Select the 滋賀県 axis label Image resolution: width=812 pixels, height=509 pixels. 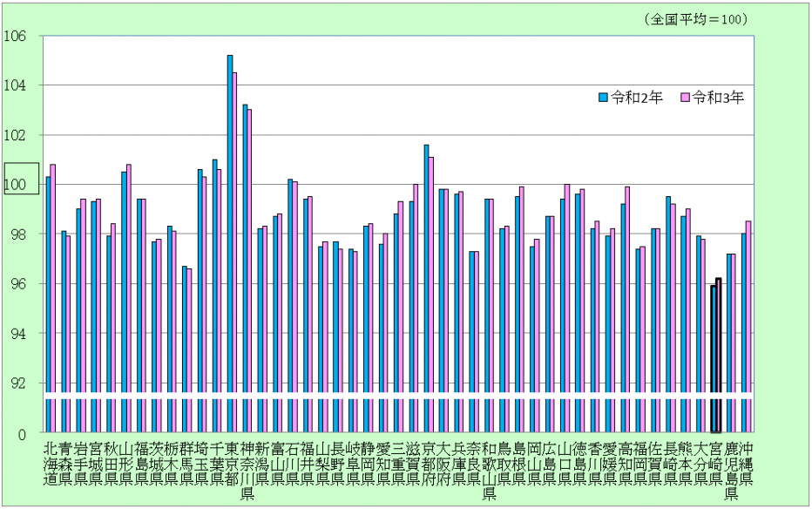(x=413, y=464)
